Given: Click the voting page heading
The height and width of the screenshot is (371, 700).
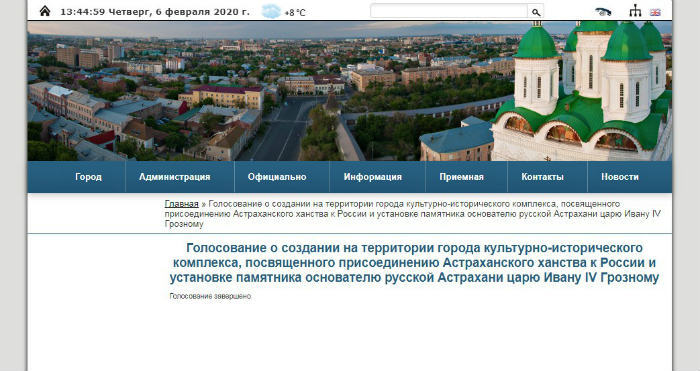Looking at the screenshot, I should [414, 263].
